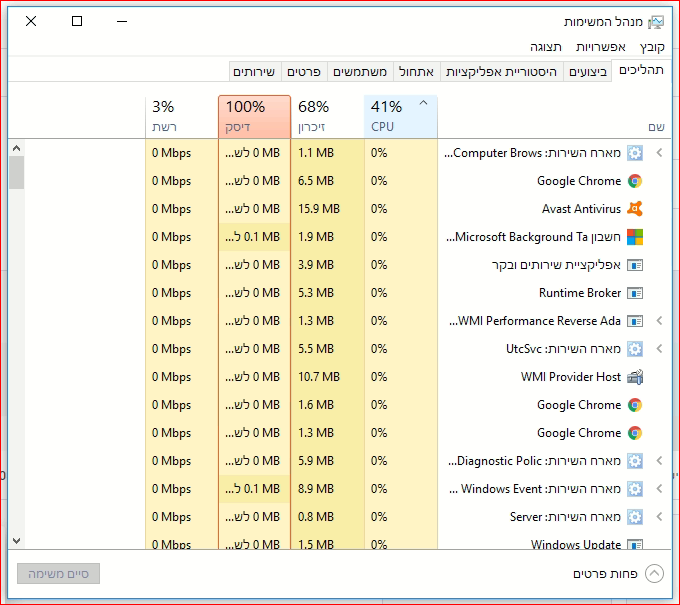680x605 pixels.
Task: Switch to the ביצועים tab
Action: [588, 72]
